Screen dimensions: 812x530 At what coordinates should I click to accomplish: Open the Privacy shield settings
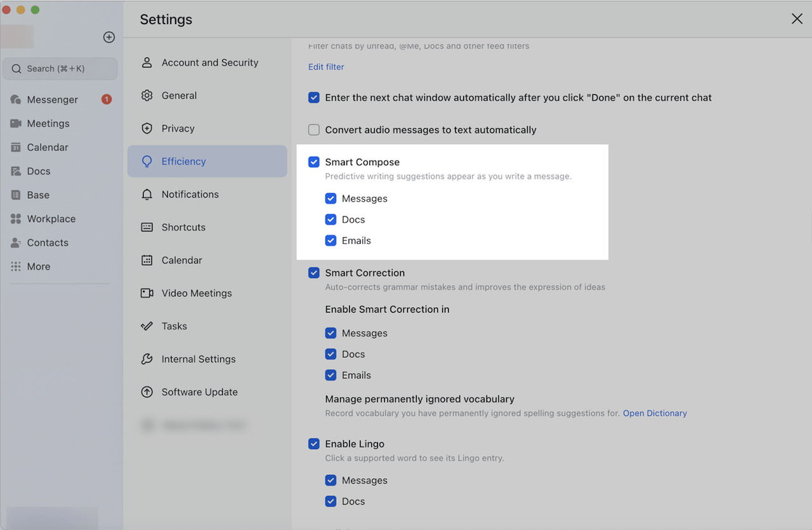147,129
